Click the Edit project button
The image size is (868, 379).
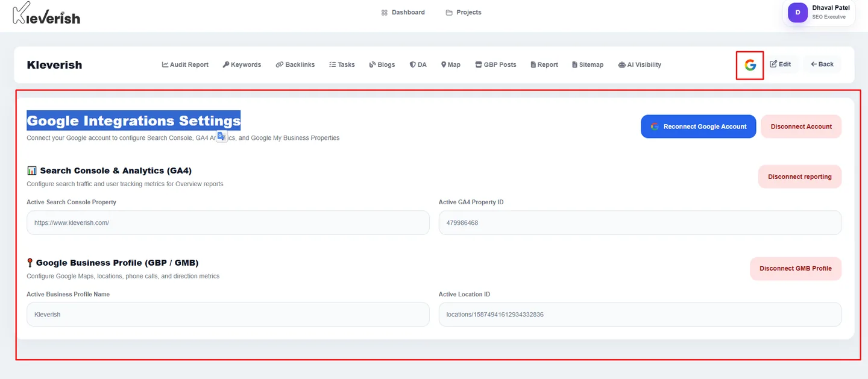(781, 64)
